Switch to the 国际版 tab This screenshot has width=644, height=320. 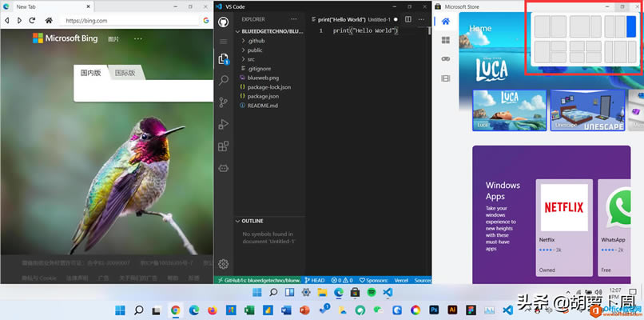(125, 73)
